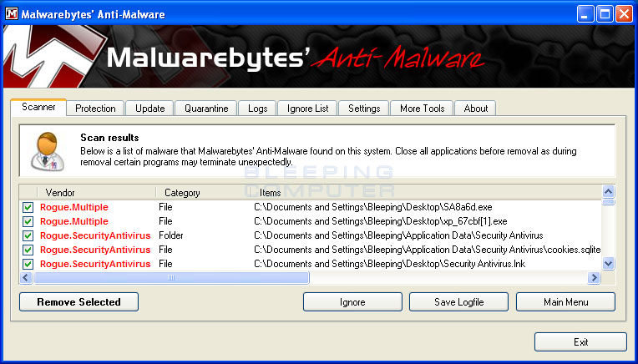
Task: Select Rogue.SecurityAntivirus on the Folder row
Action: coord(95,236)
